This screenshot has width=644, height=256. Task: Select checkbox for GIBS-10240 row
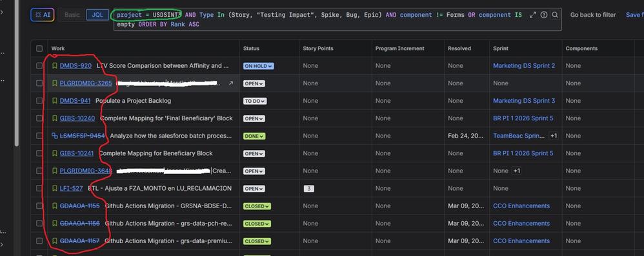(x=39, y=118)
